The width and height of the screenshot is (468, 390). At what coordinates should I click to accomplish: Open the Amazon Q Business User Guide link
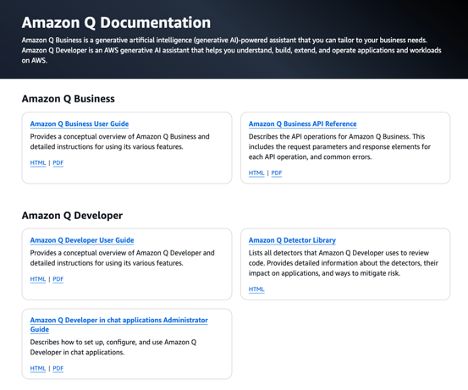pyautogui.click(x=79, y=124)
